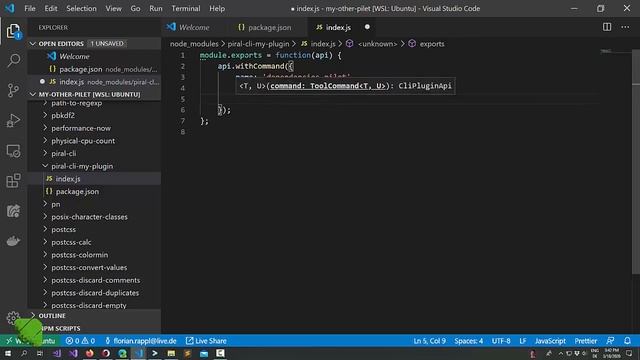The width and height of the screenshot is (640, 360).
Task: Collapse MY-OTHER-PILET workspace section
Action: pyautogui.click(x=89, y=94)
